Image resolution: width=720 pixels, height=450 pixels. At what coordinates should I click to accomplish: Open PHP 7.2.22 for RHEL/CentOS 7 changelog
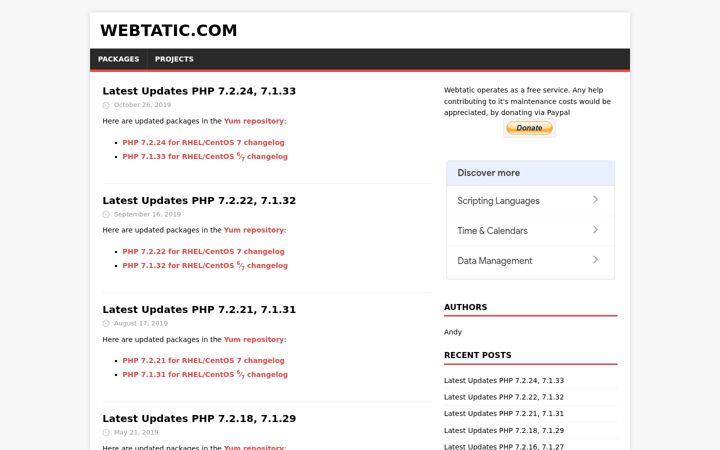pos(203,252)
